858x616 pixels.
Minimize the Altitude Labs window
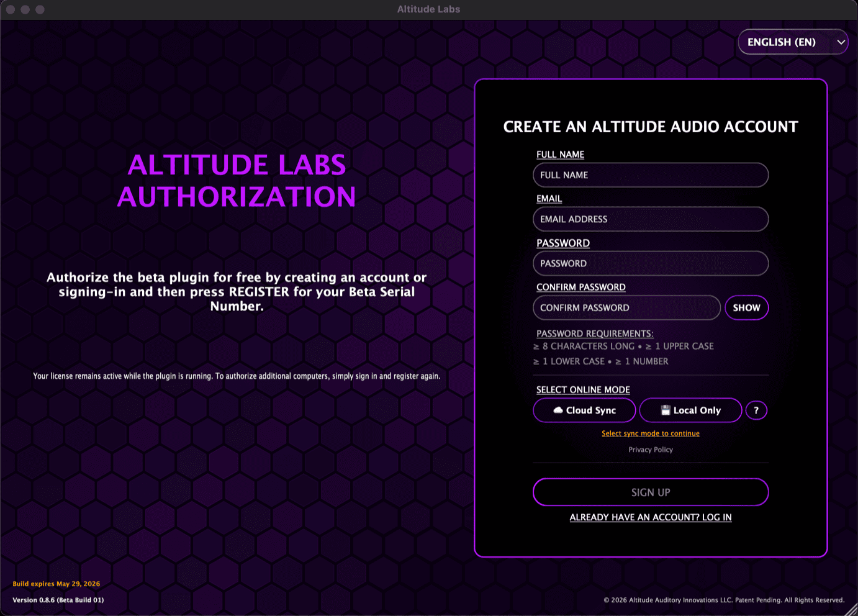(25, 9)
